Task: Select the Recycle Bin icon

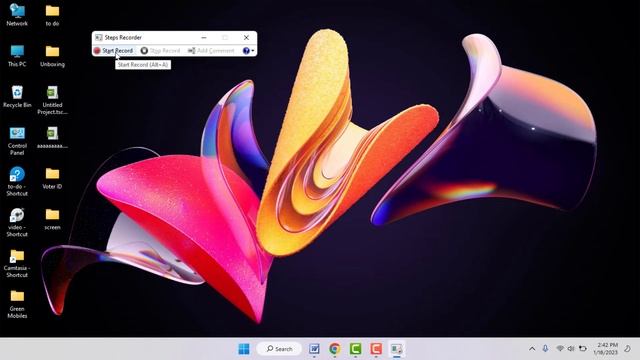Action: point(17,96)
